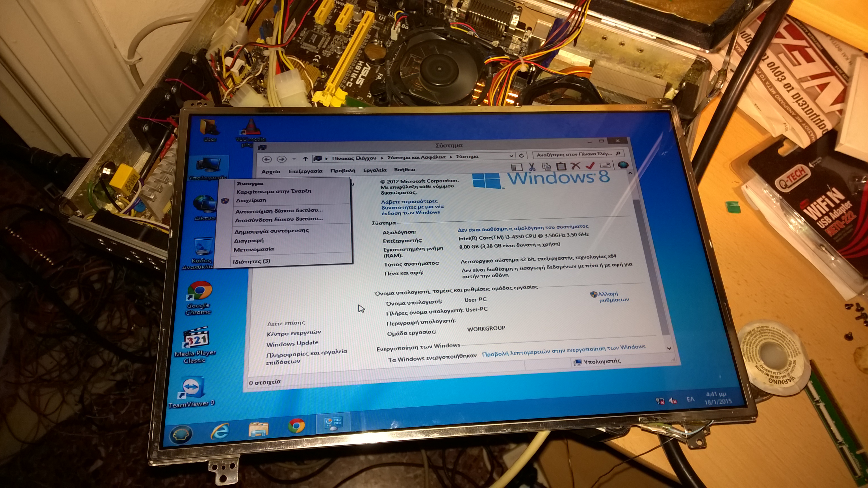Viewport: 868px width, 488px height.
Task: Select the Υπολογιστής desktop icon
Action: click(208, 169)
